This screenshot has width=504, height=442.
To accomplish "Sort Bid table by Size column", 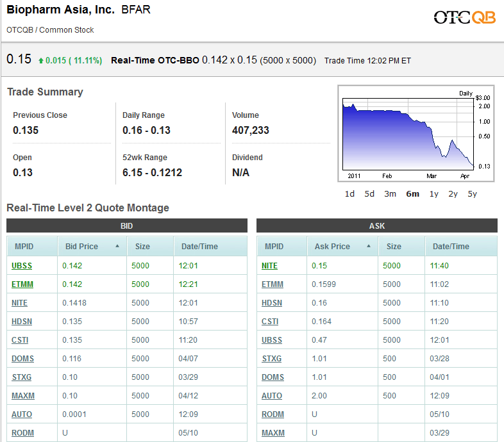I will pyautogui.click(x=142, y=247).
